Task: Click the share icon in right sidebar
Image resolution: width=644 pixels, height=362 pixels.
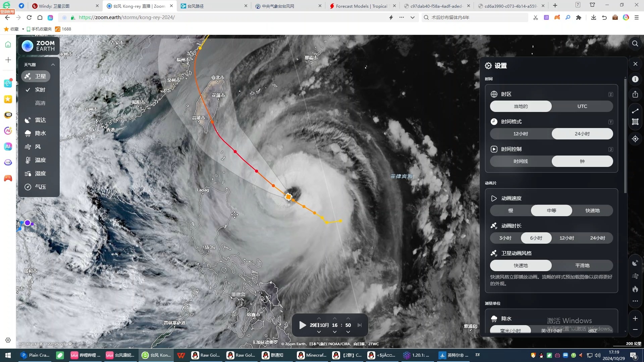Action: 635,95
